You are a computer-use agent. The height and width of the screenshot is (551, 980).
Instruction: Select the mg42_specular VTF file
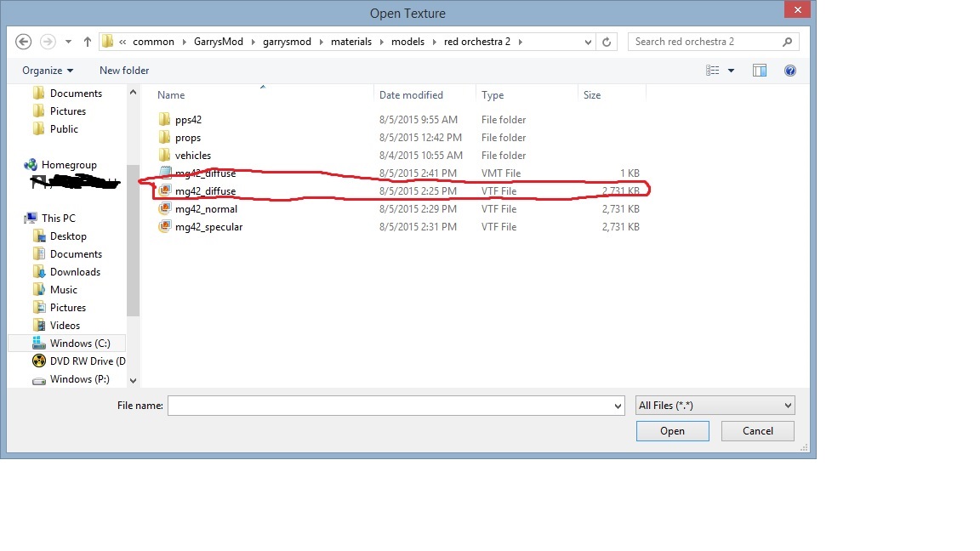208,227
